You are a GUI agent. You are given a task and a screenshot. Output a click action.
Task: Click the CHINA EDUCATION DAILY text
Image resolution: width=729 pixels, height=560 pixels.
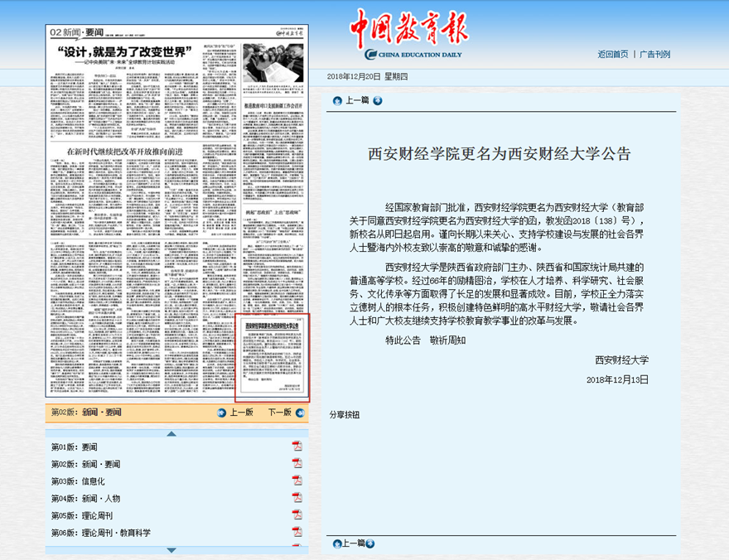(x=420, y=55)
